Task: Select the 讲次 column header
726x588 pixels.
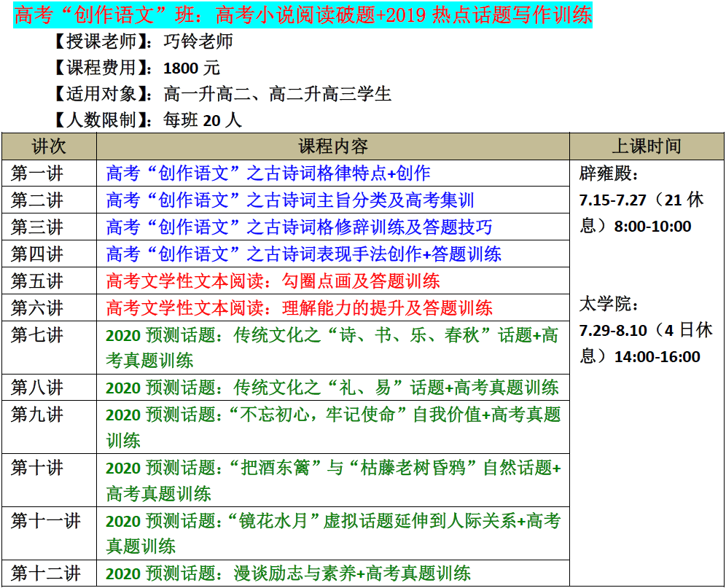Action: tap(49, 146)
